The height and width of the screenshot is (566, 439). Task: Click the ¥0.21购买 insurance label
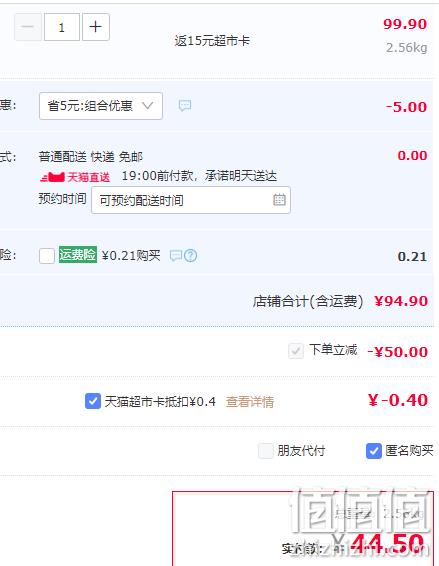pyautogui.click(x=131, y=256)
